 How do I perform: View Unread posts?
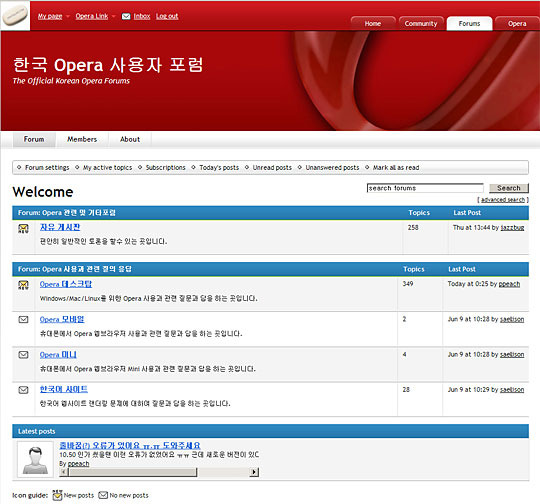[x=272, y=167]
